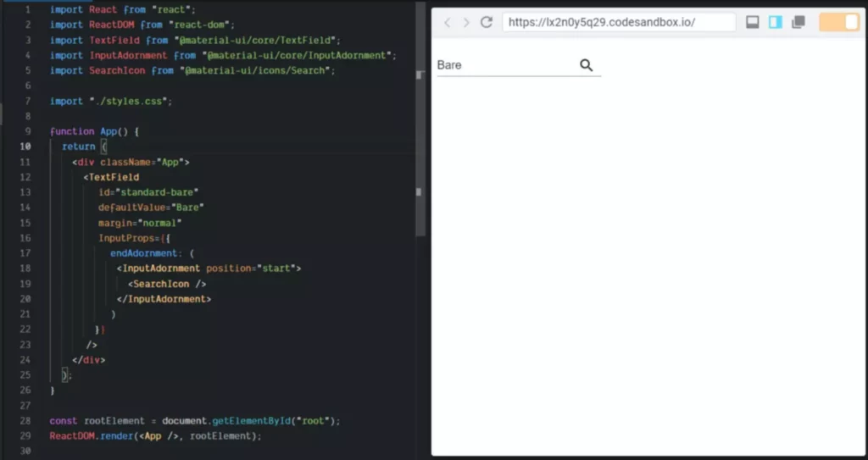Click line number 28 in the gutter

(x=25, y=421)
